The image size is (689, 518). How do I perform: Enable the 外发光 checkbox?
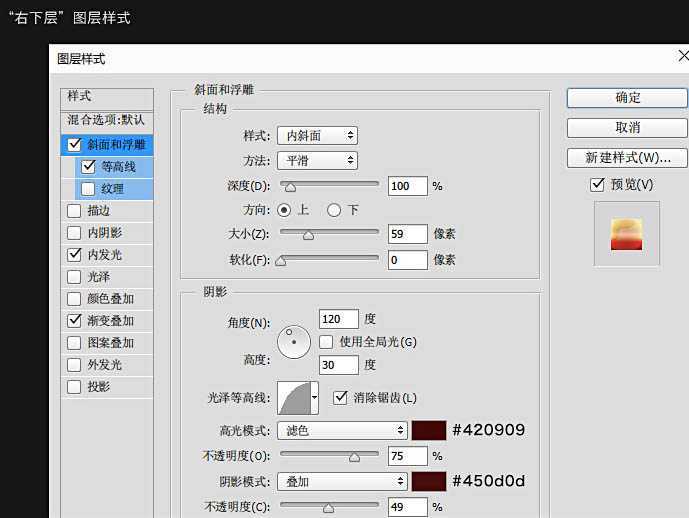[x=74, y=365]
